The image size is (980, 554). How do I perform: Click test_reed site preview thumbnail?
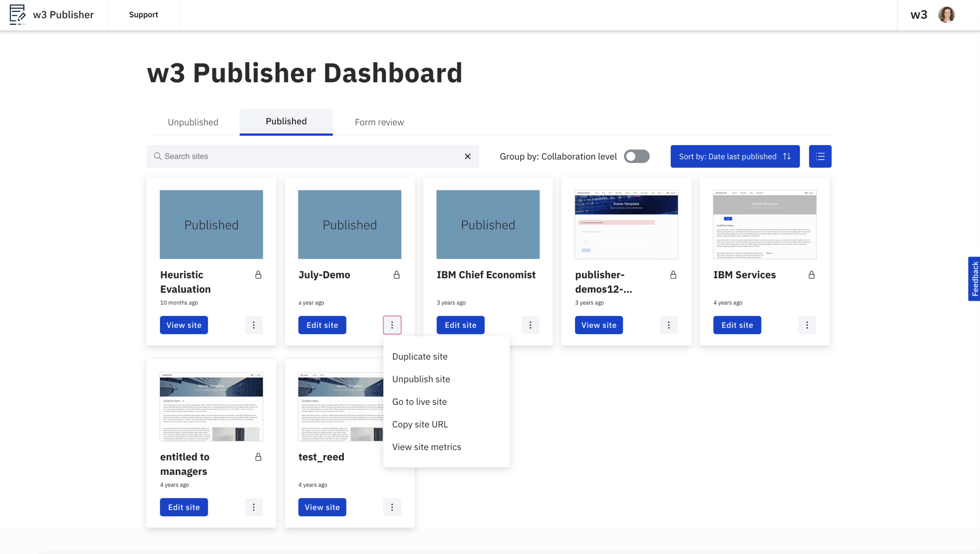tap(341, 406)
